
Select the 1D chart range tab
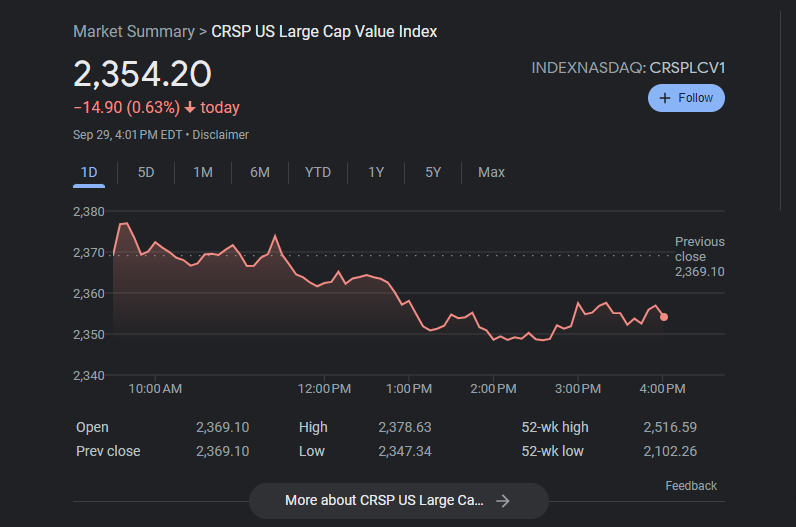click(x=89, y=173)
